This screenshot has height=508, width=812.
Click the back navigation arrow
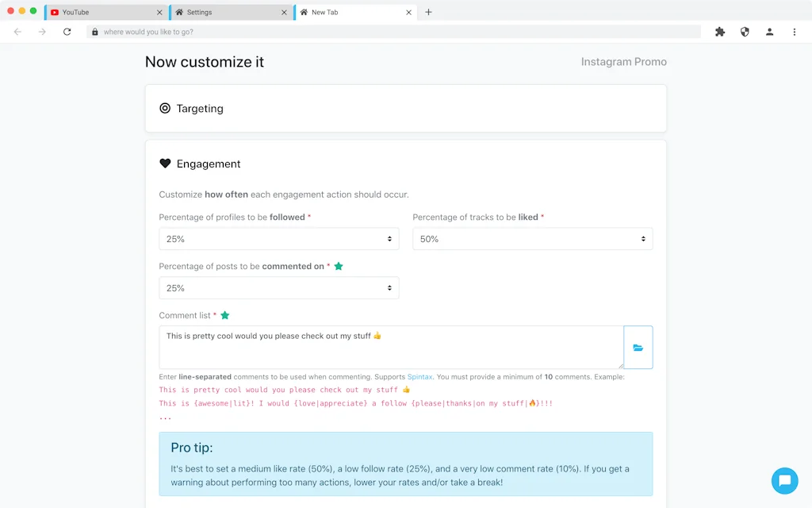(x=17, y=31)
